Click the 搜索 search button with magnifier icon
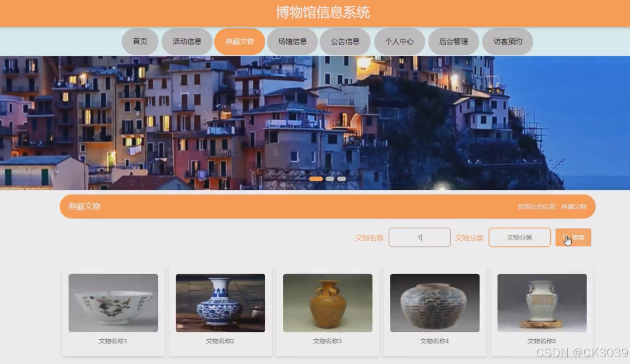 [573, 237]
